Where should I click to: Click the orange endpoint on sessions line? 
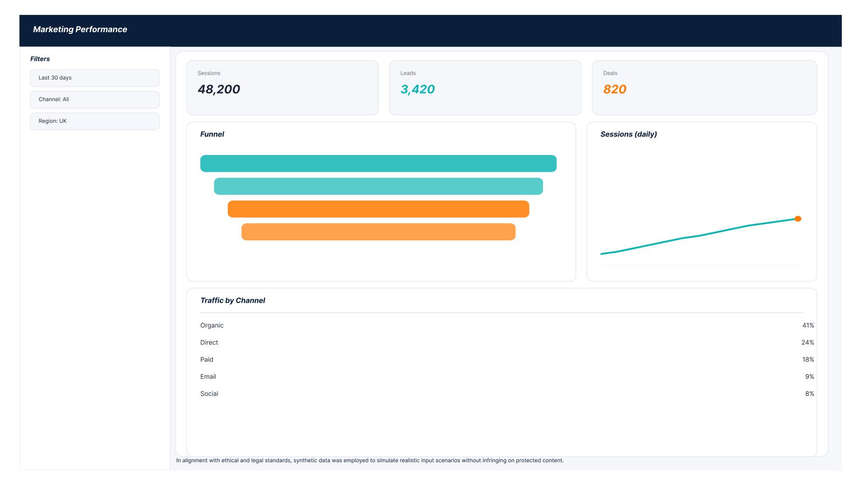[798, 219]
